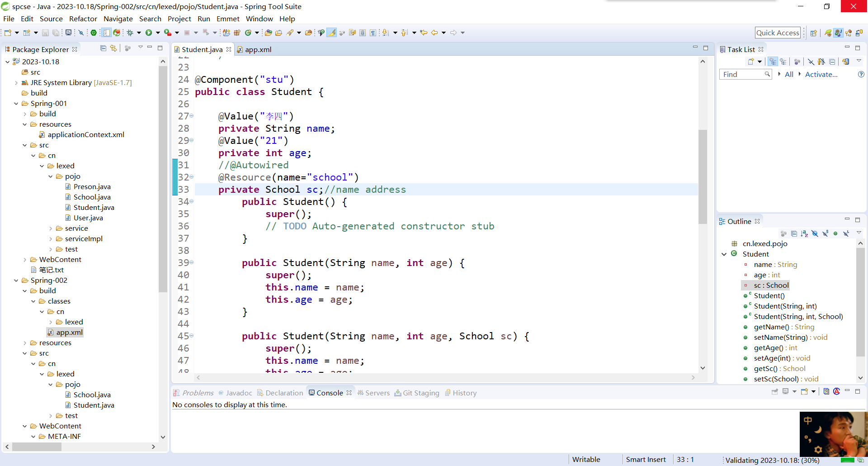
Task: Click the editor vertical scrollbar thumb
Action: 703,176
